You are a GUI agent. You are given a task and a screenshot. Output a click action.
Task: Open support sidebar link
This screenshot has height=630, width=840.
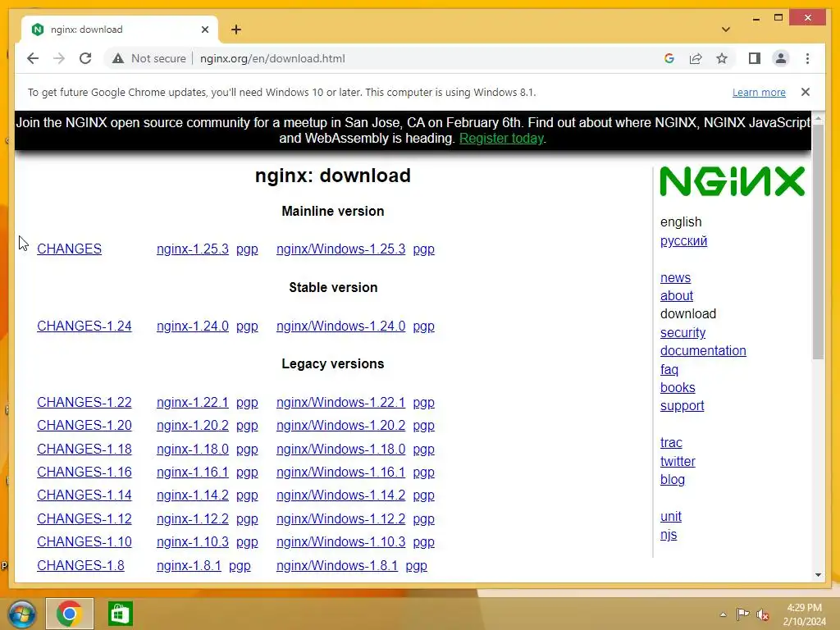click(x=682, y=406)
